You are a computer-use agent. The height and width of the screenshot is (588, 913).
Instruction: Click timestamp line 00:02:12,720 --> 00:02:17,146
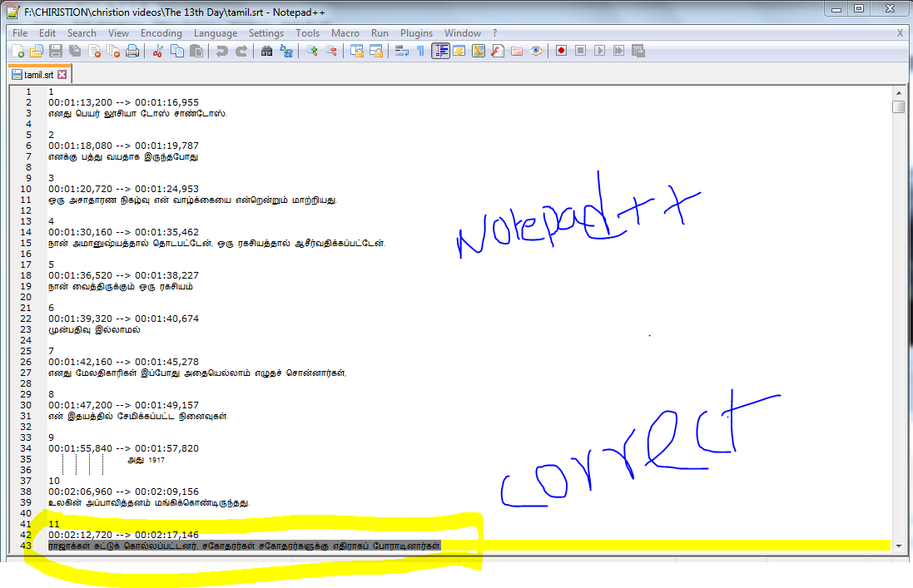click(123, 535)
